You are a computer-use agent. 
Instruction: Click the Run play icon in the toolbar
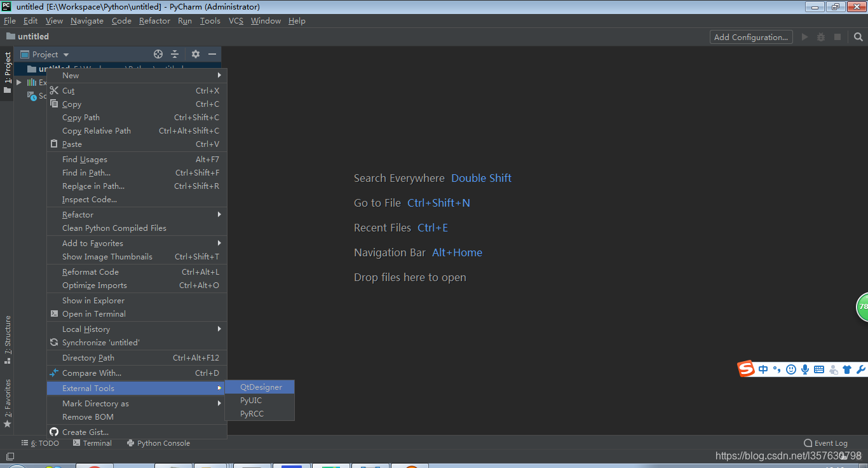coord(804,37)
